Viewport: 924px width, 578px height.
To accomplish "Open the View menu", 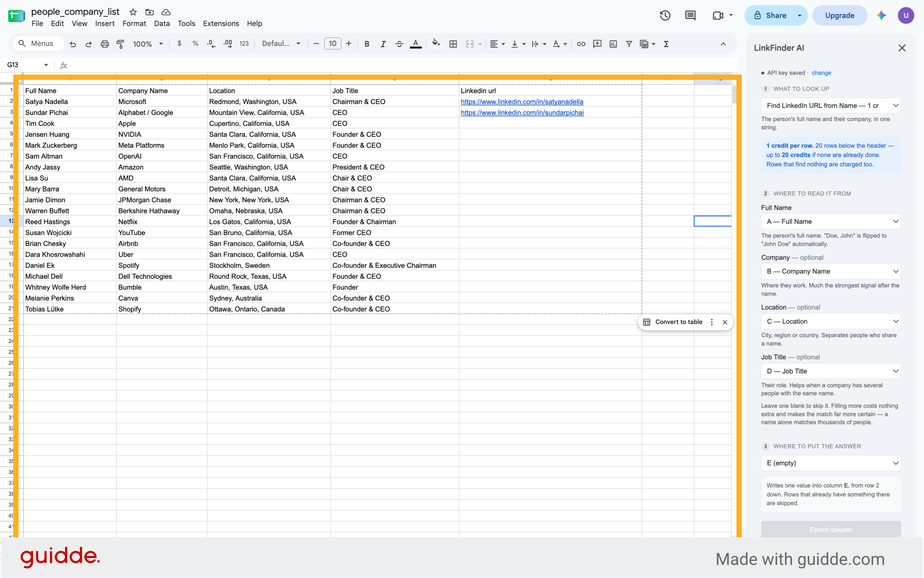I will click(80, 23).
